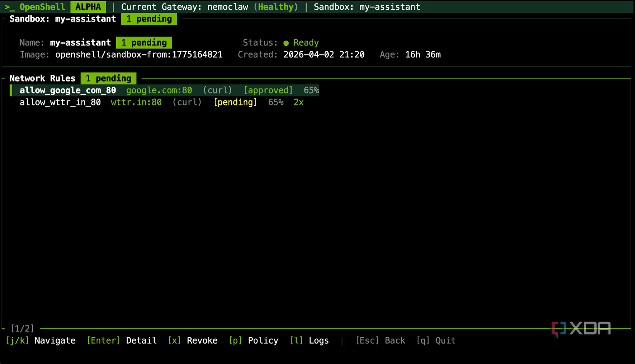Click the 65% confidence on wttr rule

coord(276,102)
